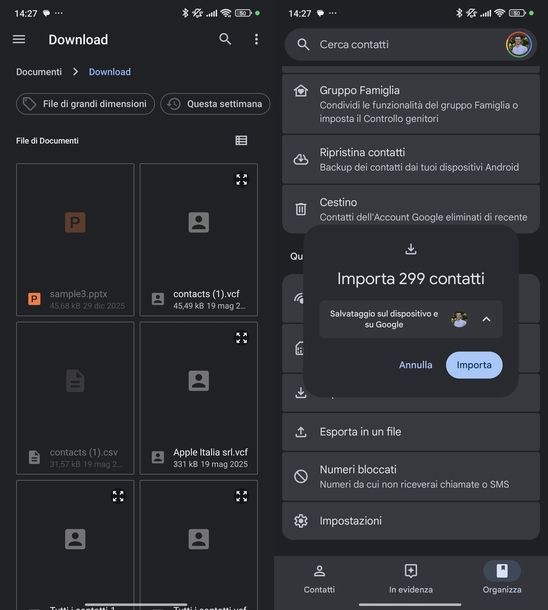Open Numeri bloccati entry

[x=411, y=477]
